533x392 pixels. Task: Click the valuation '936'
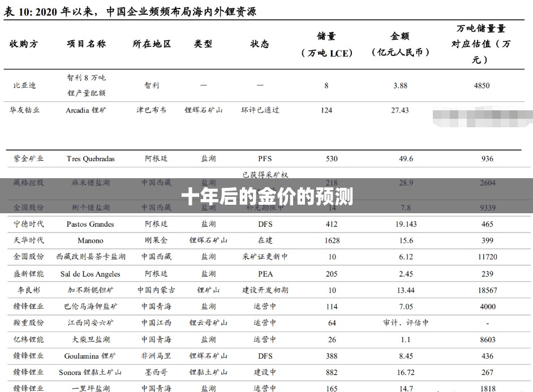pyautogui.click(x=487, y=158)
